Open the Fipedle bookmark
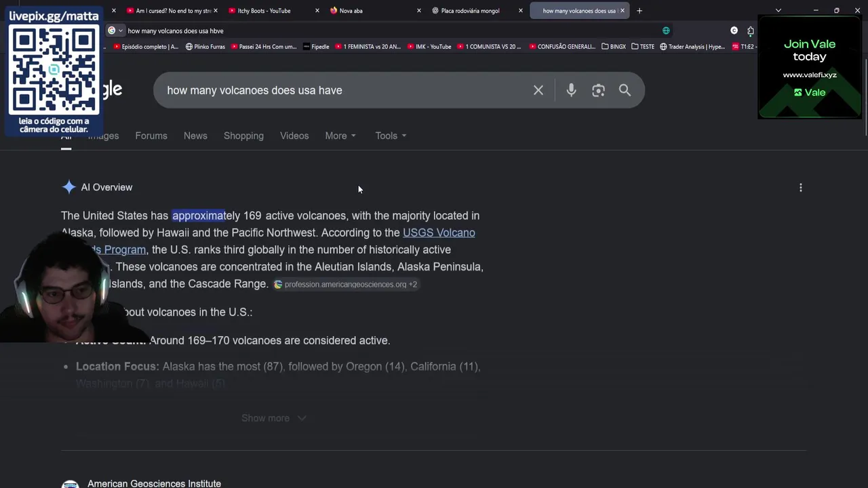Viewport: 868px width, 488px height. (316, 47)
